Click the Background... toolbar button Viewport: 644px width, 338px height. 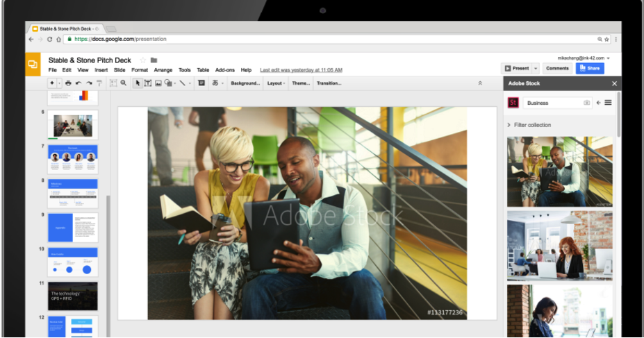point(245,83)
